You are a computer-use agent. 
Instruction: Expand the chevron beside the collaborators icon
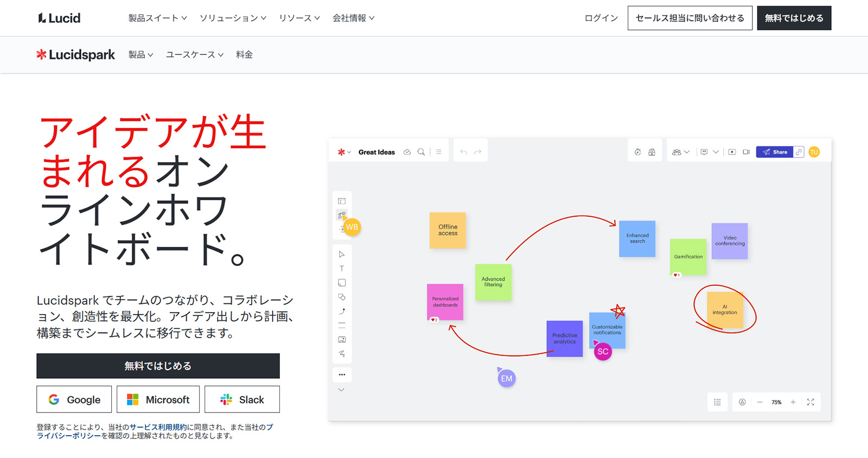(x=687, y=152)
